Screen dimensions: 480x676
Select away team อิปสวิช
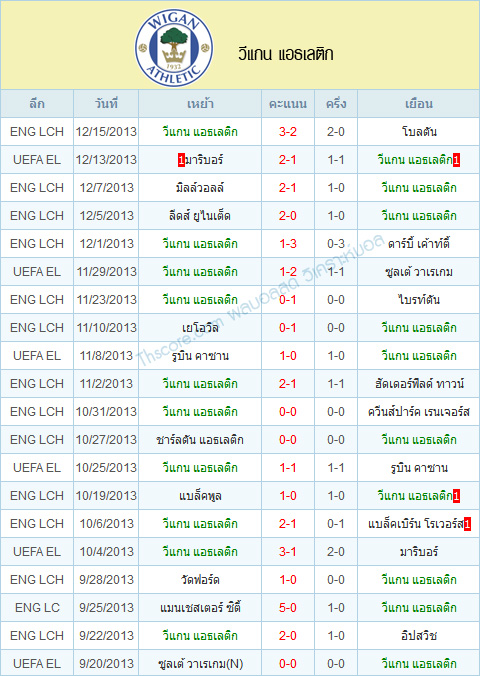419,636
